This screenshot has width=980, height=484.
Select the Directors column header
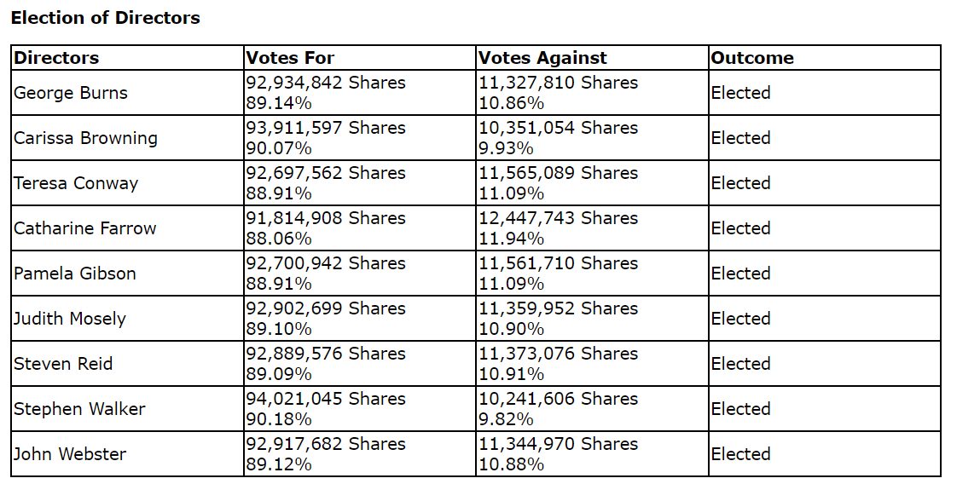coord(56,58)
